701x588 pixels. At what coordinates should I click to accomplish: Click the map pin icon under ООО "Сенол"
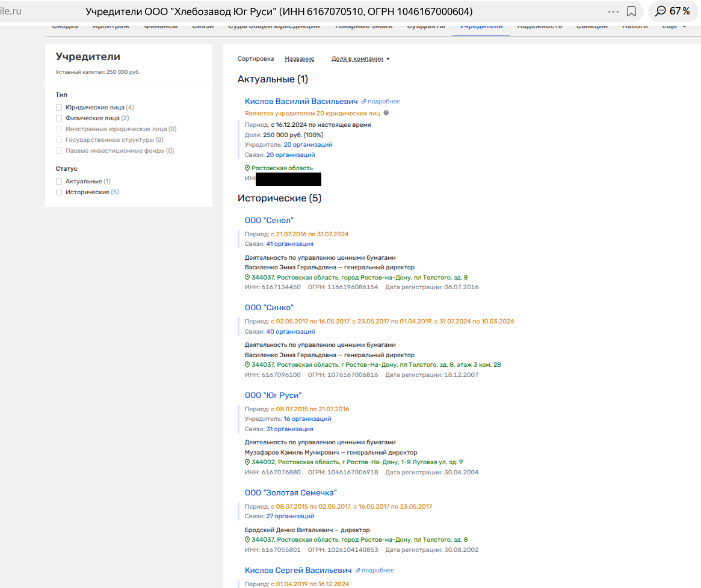(x=247, y=278)
